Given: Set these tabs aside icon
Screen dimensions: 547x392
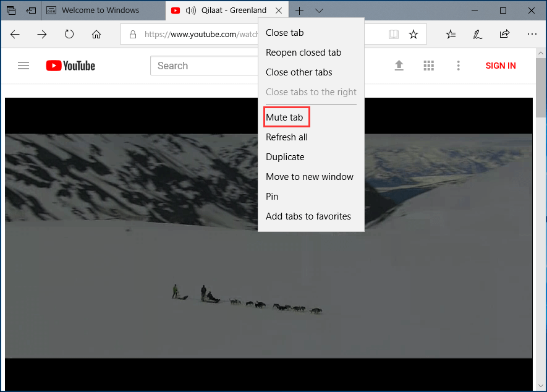Looking at the screenshot, I should [31, 11].
